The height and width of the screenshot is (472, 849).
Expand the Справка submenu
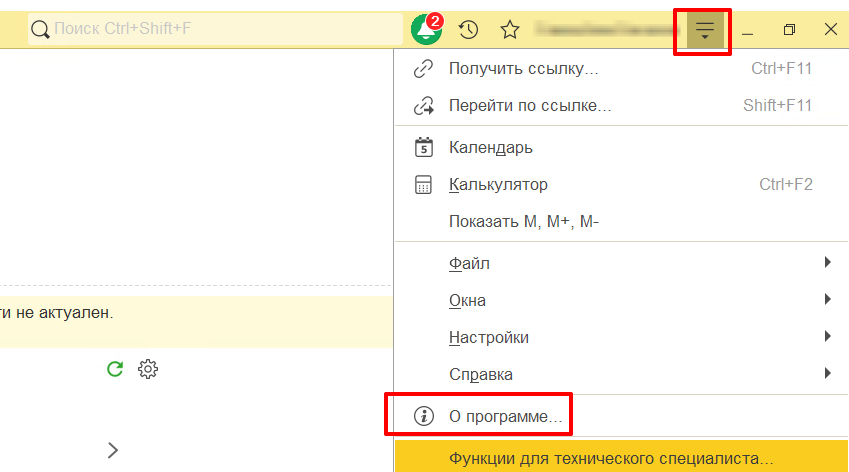tap(621, 374)
